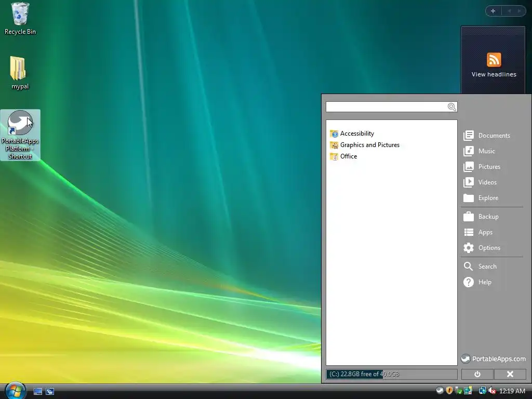Open the Windows Security alert shield
The height and width of the screenshot is (399, 532).
449,391
